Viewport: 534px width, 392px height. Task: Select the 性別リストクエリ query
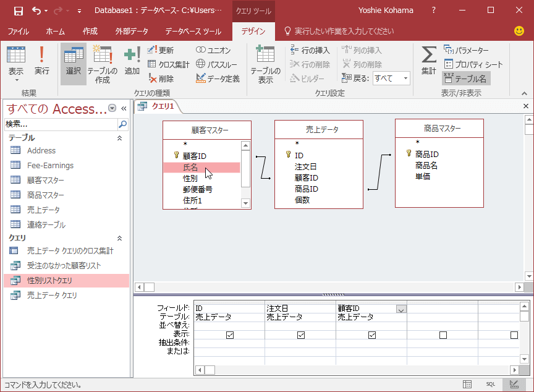67,281
